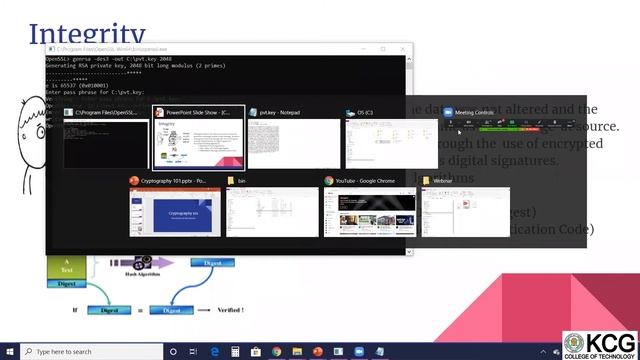Open Task View from the taskbar
640x360 pixels.
coord(193,351)
